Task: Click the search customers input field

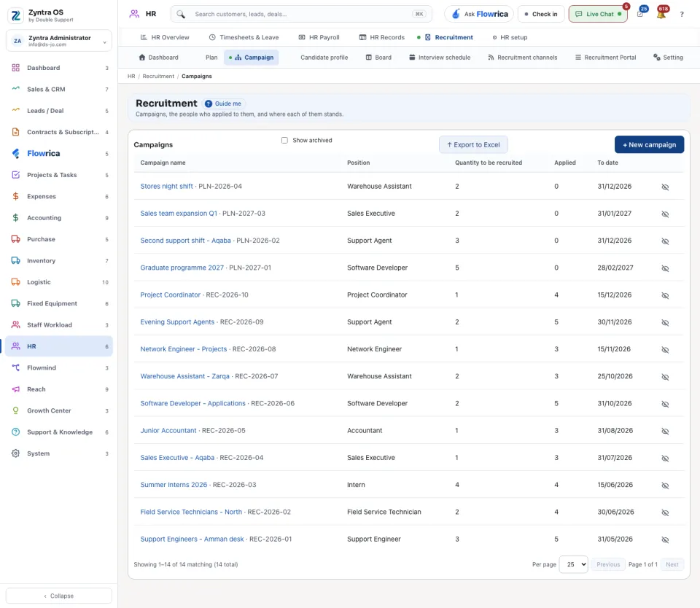Action: click(301, 15)
